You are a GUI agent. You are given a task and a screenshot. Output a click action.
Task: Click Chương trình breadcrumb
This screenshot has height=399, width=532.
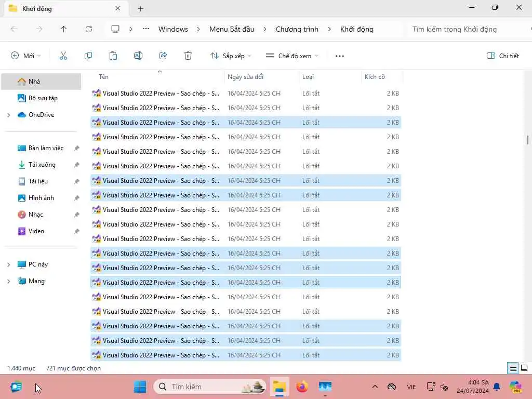tap(297, 29)
